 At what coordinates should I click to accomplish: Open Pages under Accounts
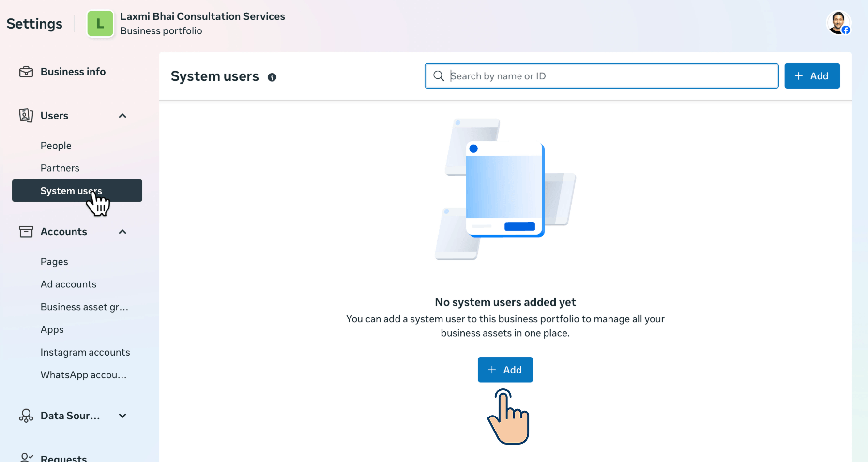tap(54, 262)
